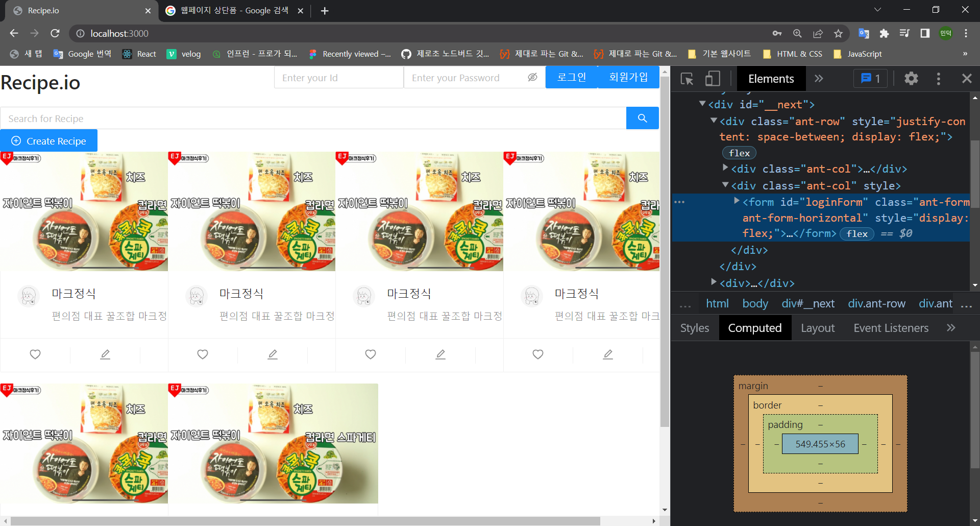
Task: Edit the first 마크정식 recipe card
Action: (105, 354)
